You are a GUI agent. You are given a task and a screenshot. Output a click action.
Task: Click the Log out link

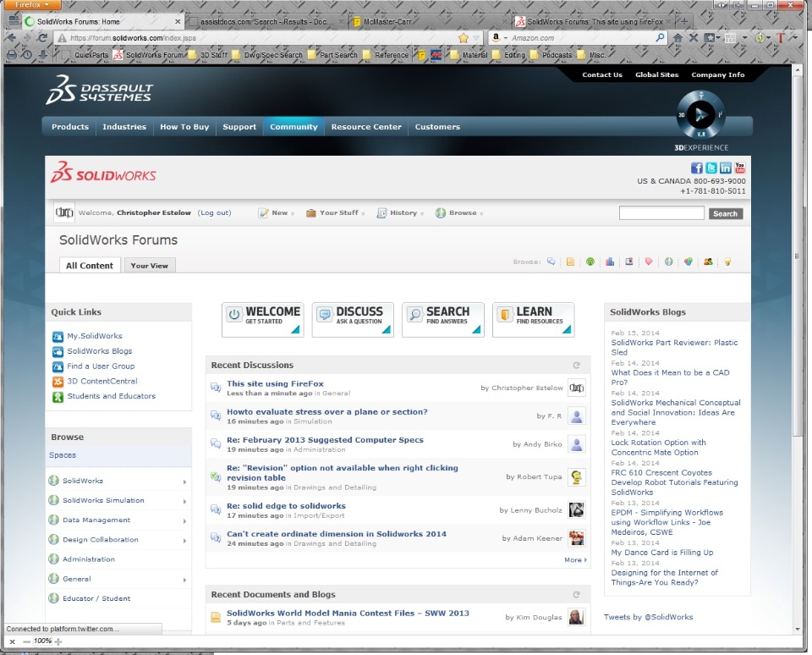(214, 213)
